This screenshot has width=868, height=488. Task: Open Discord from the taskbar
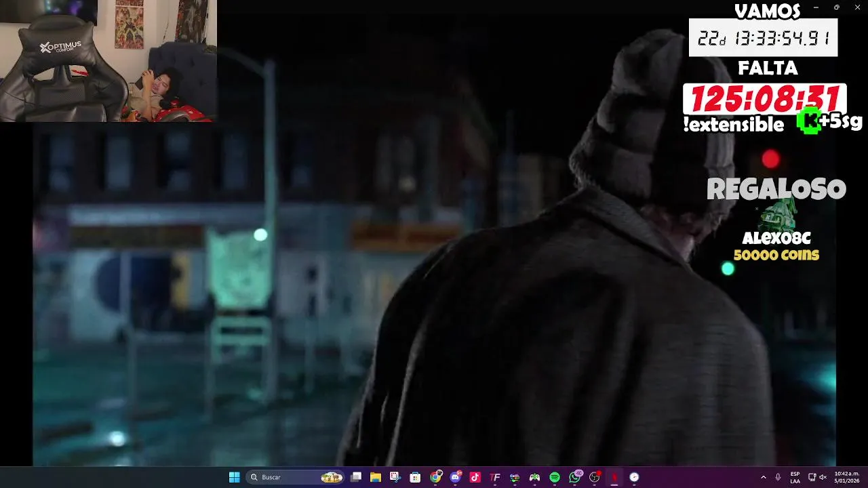tap(455, 477)
